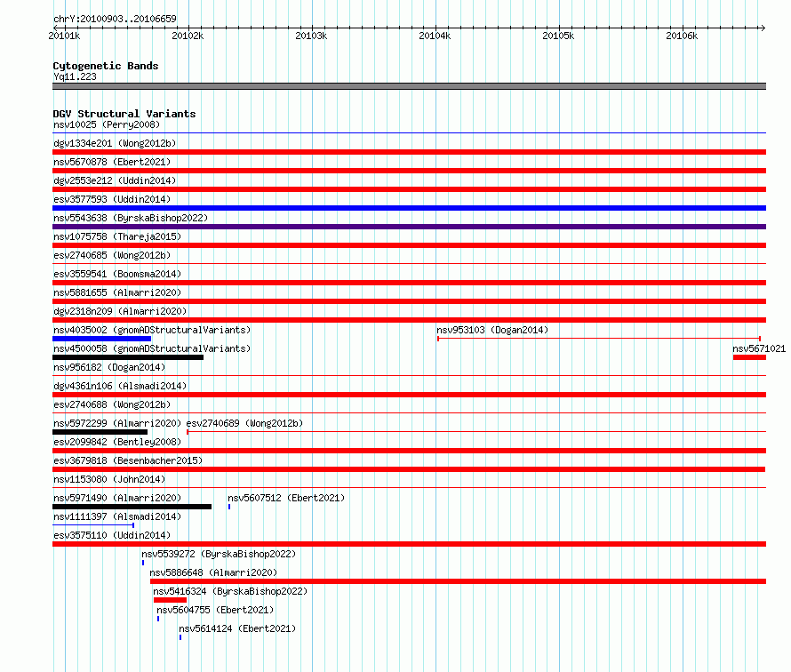Select nsv5539272 (ByrskaBishop2022) label
The width and height of the screenshot is (791, 672).
coord(219,554)
